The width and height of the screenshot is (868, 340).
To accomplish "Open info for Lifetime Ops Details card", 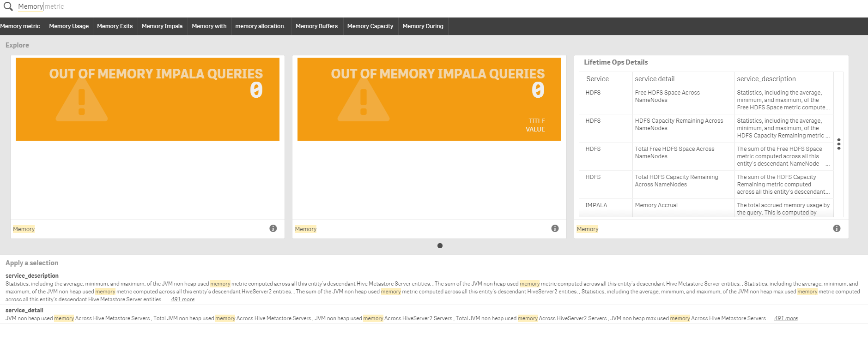I will [x=837, y=228].
